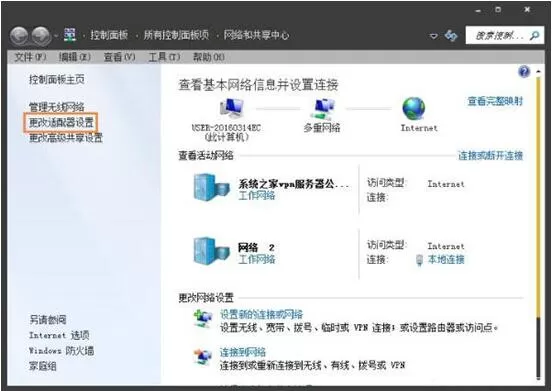The image size is (552, 391).
Task: Select 所有控制面板项 in the breadcrumb
Action: pos(176,35)
